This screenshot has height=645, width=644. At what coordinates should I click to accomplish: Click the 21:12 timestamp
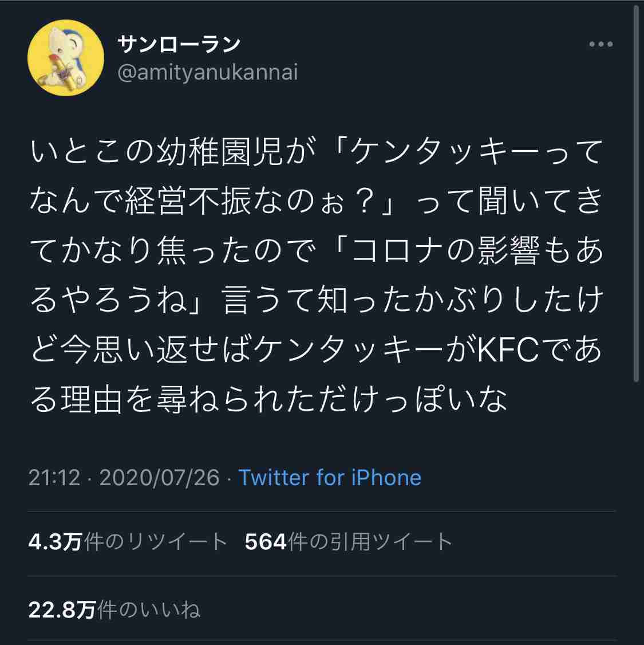tap(54, 478)
